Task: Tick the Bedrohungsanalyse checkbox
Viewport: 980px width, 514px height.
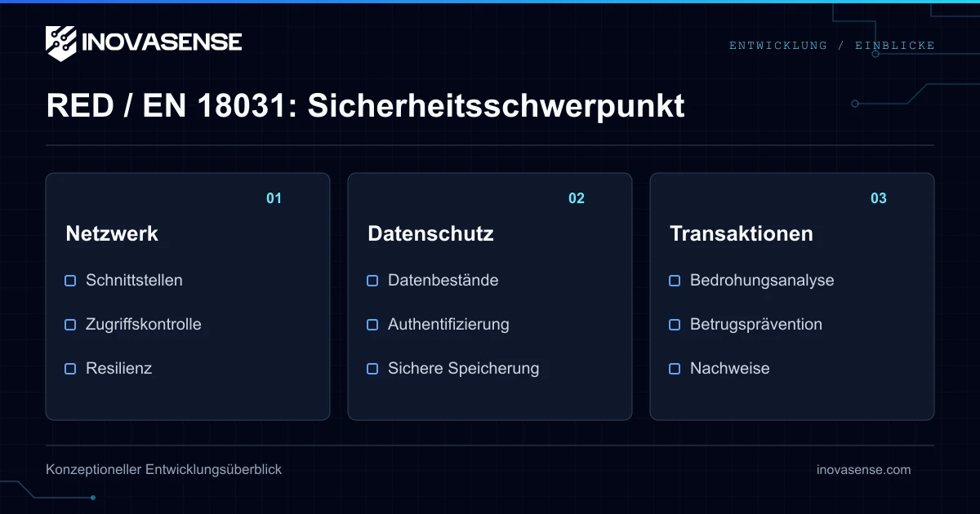Action: pos(675,281)
